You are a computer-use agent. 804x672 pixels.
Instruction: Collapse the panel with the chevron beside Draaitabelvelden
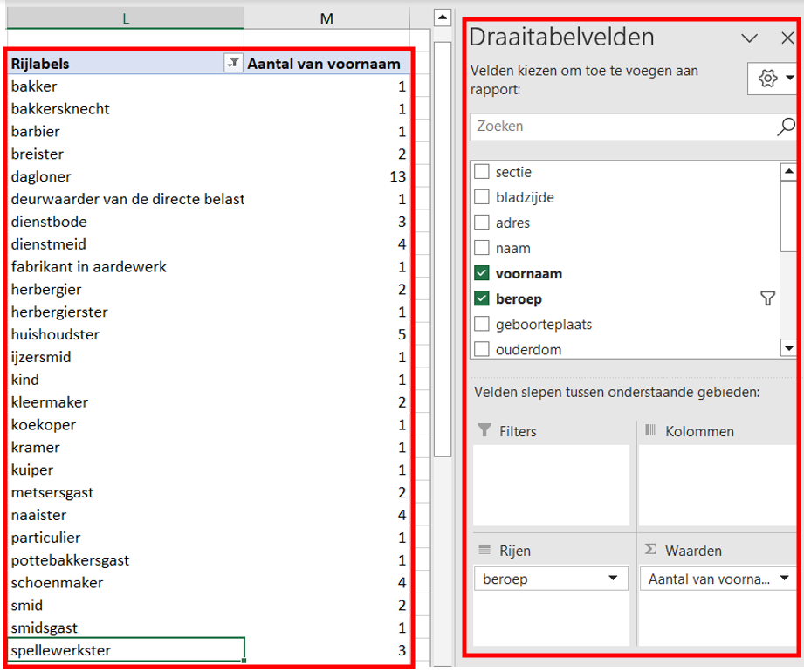(749, 38)
